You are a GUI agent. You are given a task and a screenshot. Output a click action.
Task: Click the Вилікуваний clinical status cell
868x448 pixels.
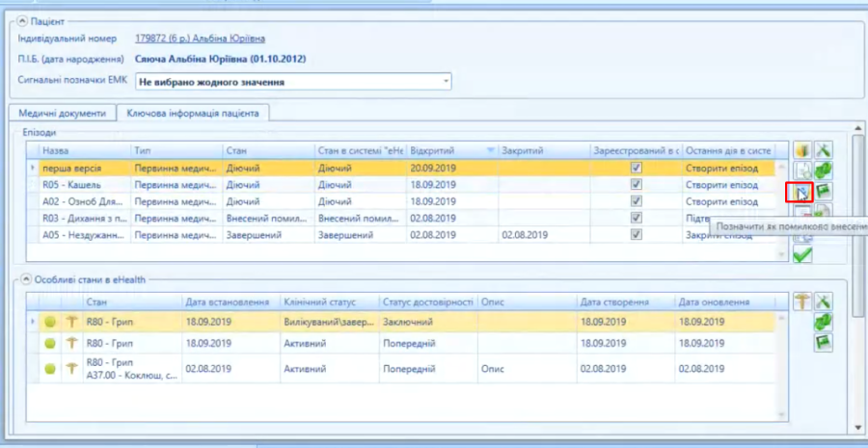tap(329, 322)
